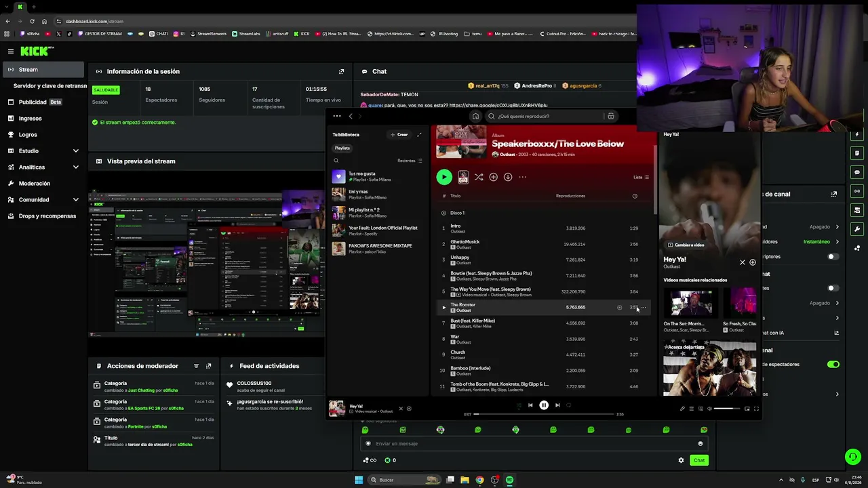Open Spotify browse icon in search bar
The image size is (868, 488).
(611, 116)
